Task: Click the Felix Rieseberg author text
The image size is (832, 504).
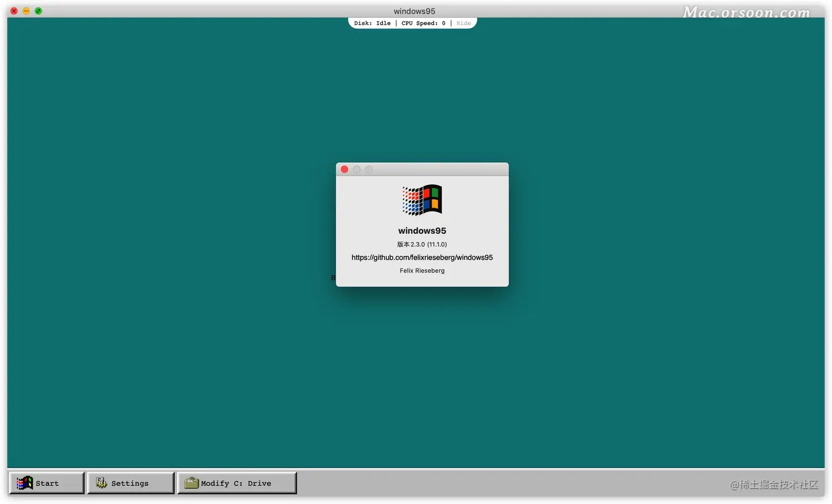Action: click(422, 271)
